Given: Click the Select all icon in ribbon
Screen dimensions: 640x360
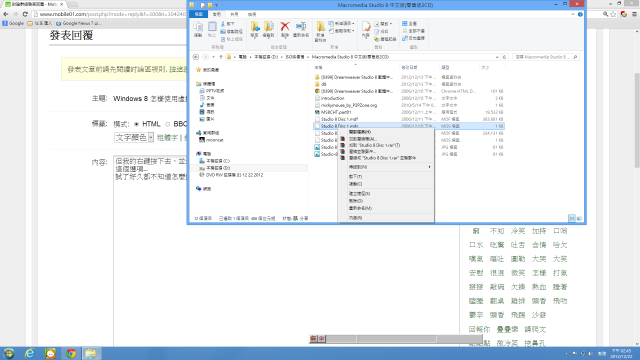Looking at the screenshot, I should point(404,24).
